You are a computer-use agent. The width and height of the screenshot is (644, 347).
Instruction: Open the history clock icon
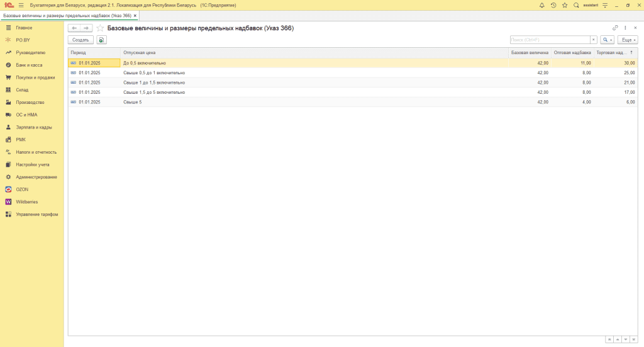pyautogui.click(x=553, y=5)
